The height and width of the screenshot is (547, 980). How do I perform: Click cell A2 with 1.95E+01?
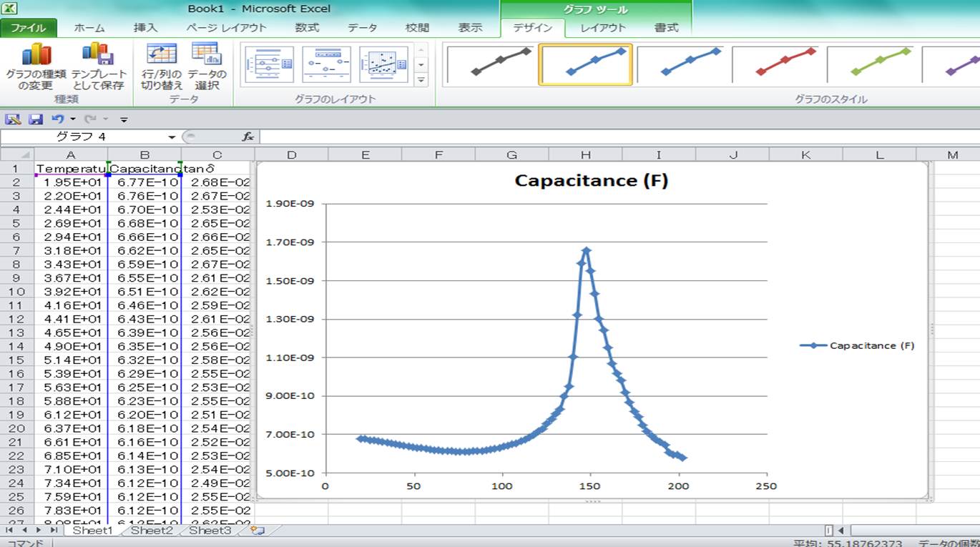(71, 182)
